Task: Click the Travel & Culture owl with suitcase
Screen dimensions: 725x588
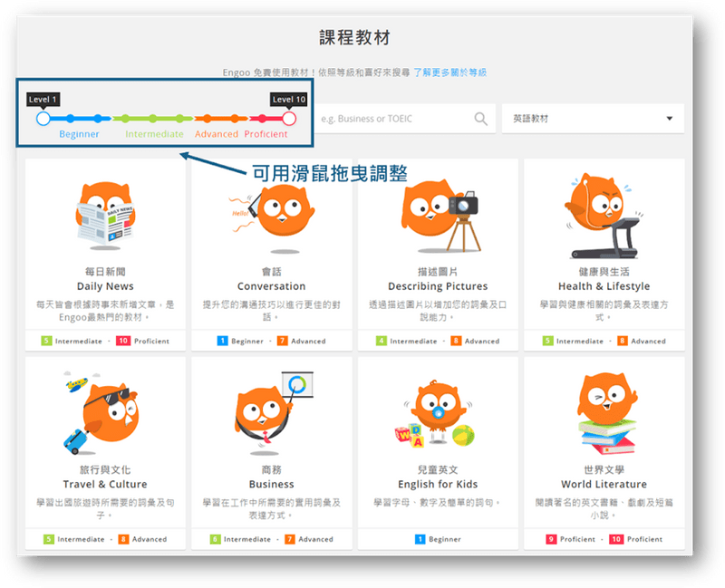Action: pos(105,412)
